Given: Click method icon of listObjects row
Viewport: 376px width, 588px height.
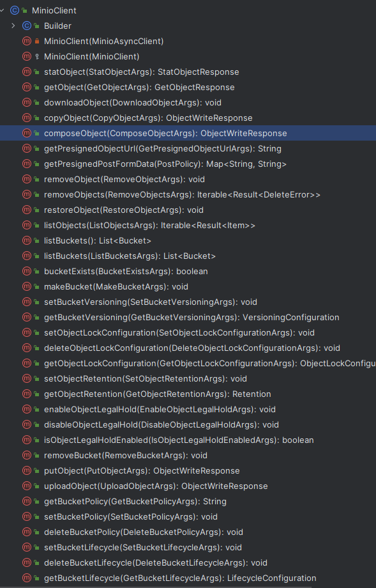Looking at the screenshot, I should 27,226.
